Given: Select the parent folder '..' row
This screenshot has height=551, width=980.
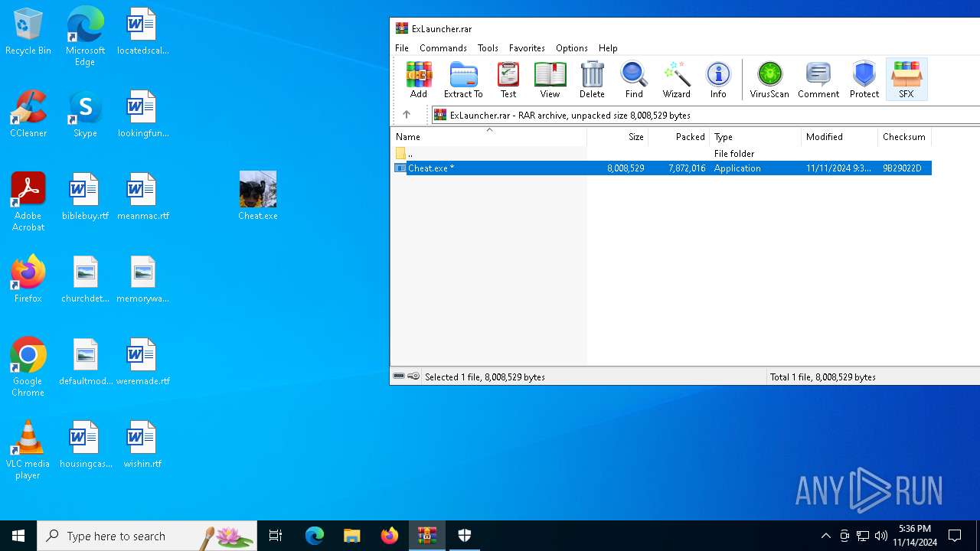Looking at the screenshot, I should (x=661, y=154).
